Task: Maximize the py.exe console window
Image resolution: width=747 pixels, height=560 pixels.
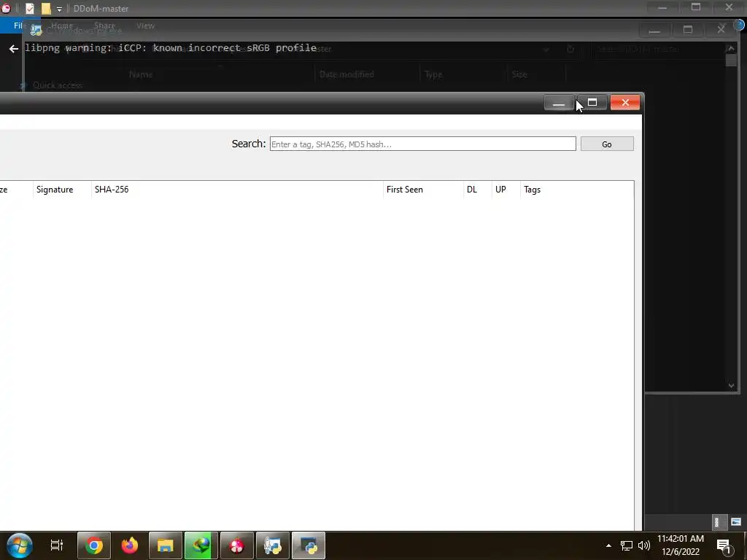Action: [688, 29]
